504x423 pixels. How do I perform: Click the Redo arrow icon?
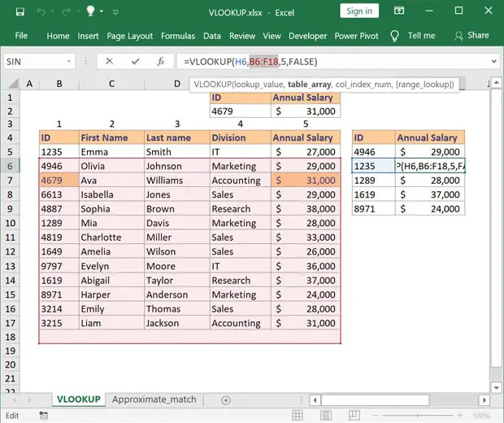point(67,12)
